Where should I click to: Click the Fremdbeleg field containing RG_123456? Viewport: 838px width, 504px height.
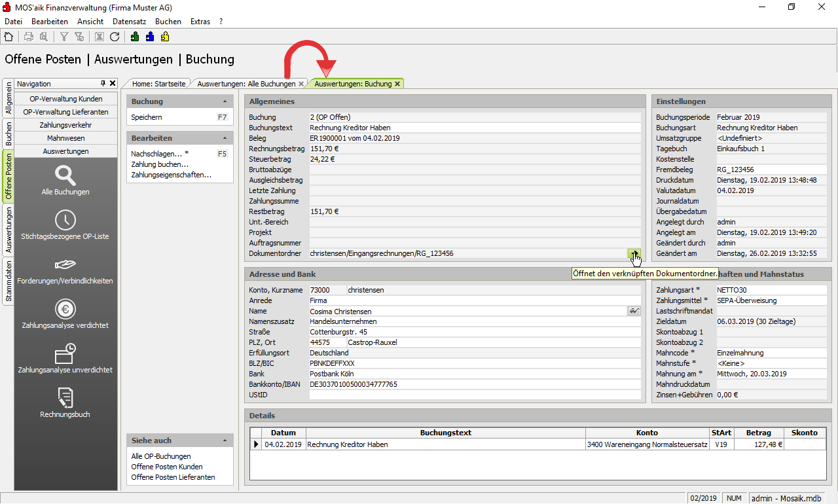(771, 170)
